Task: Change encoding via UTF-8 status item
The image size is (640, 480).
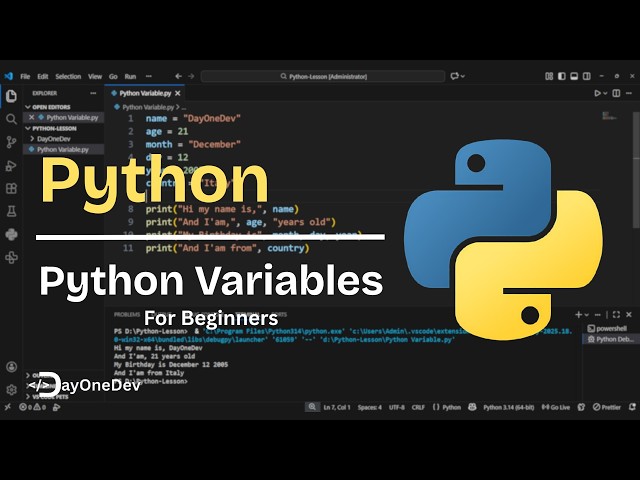Action: point(397,407)
